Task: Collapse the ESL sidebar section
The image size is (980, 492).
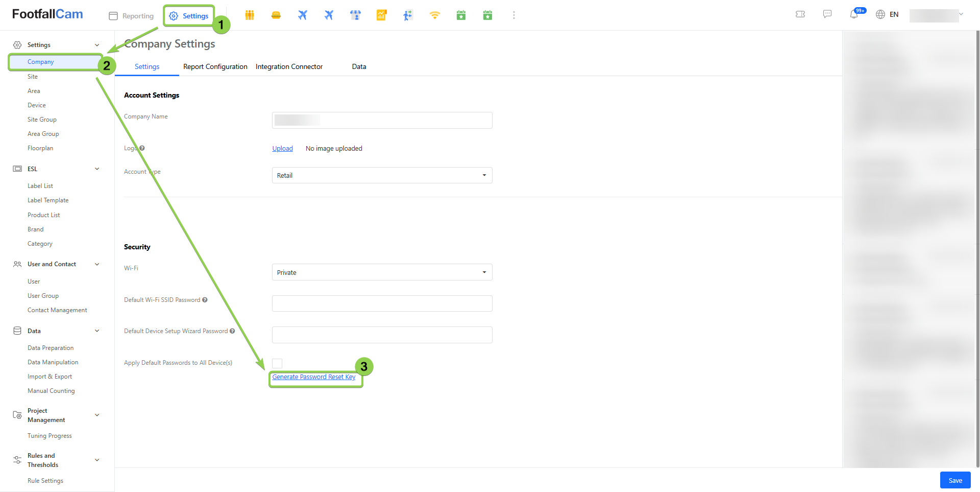Action: (97, 169)
